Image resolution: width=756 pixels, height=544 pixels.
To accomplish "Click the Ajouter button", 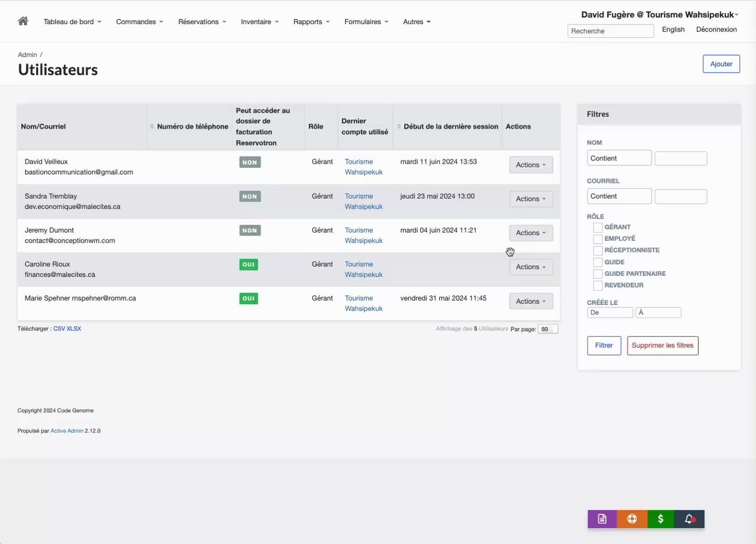I will 721,64.
